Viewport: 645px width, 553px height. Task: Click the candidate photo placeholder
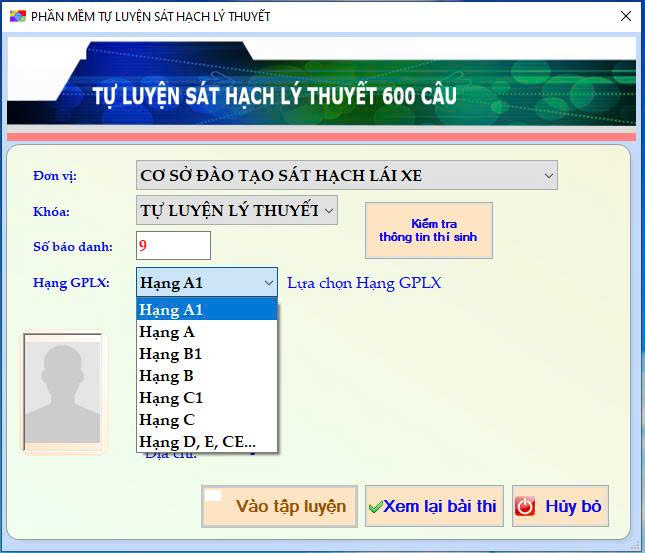point(62,393)
